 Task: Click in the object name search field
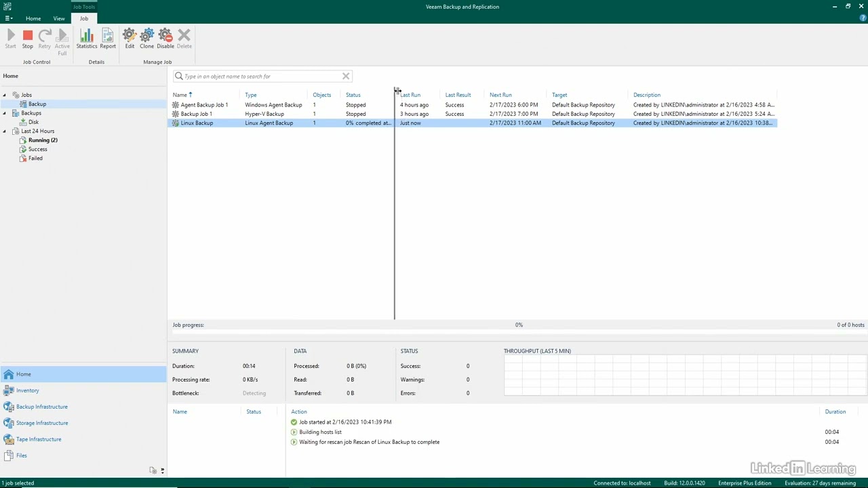[x=261, y=76]
